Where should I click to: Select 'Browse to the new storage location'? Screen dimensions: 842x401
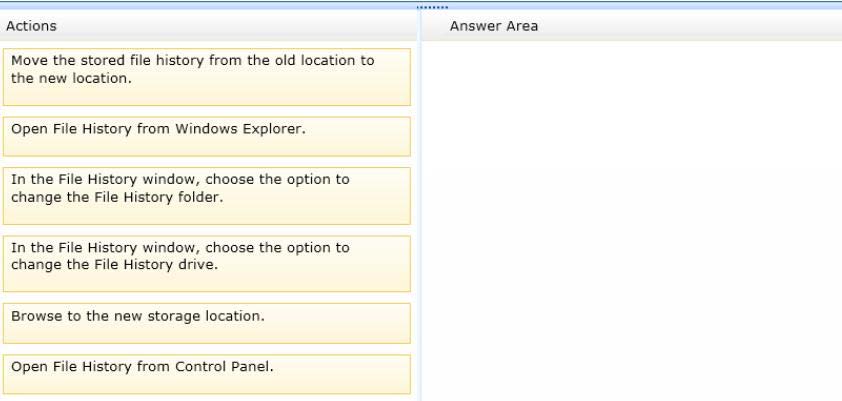coord(207,323)
